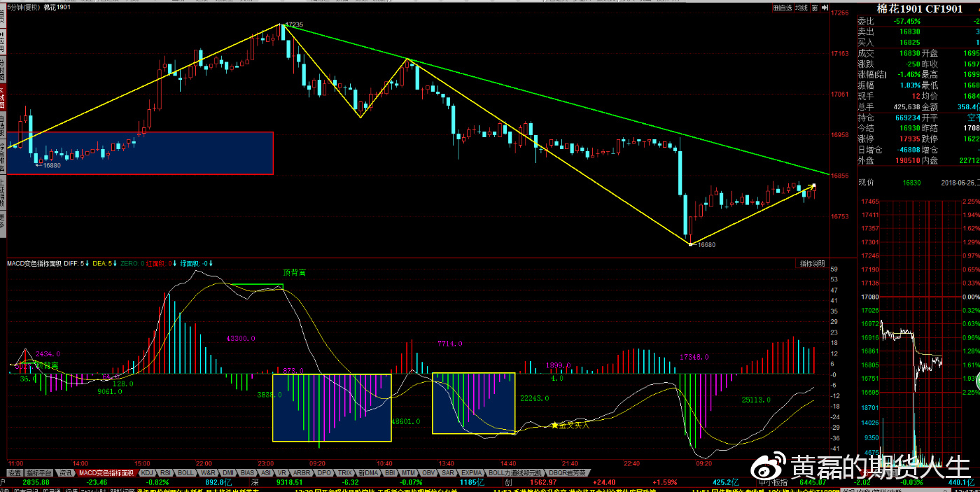This screenshot has width=980, height=492.
Task: Select the ASI indicator tab
Action: pos(266,473)
